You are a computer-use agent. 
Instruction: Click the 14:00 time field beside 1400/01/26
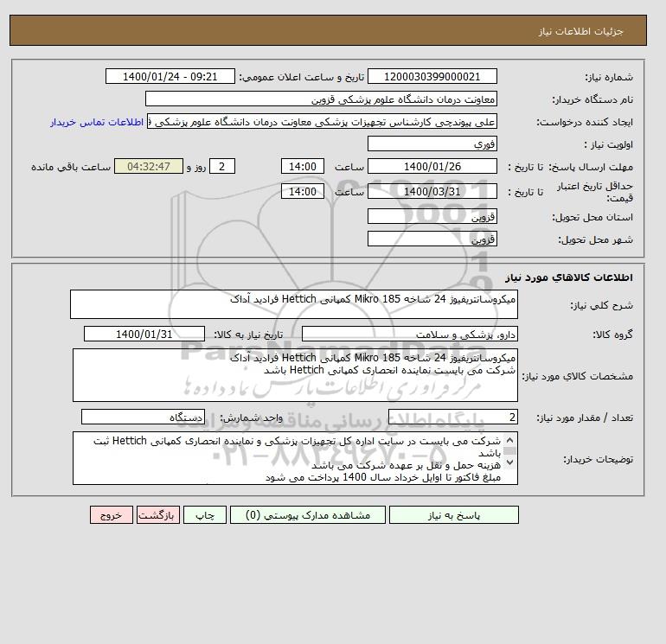click(x=303, y=167)
